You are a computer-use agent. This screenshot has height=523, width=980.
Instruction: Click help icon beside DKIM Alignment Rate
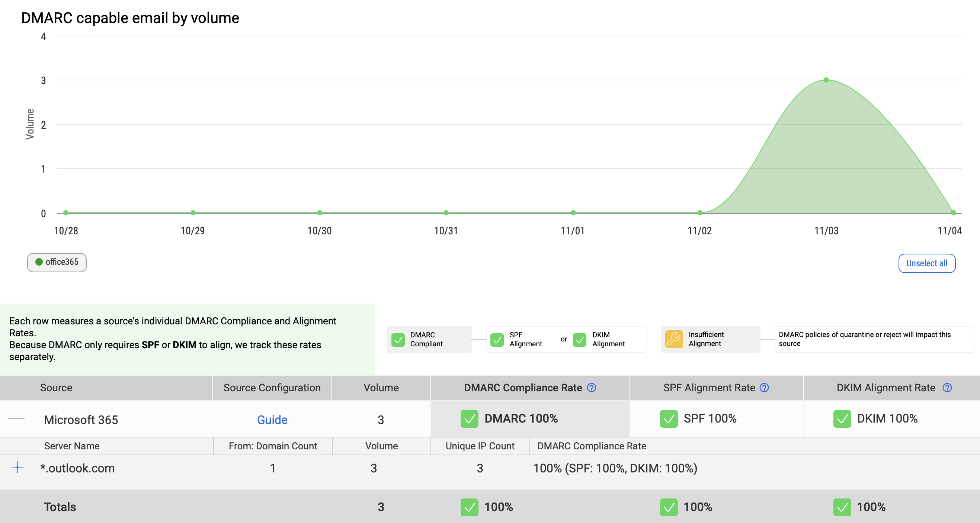(x=947, y=388)
